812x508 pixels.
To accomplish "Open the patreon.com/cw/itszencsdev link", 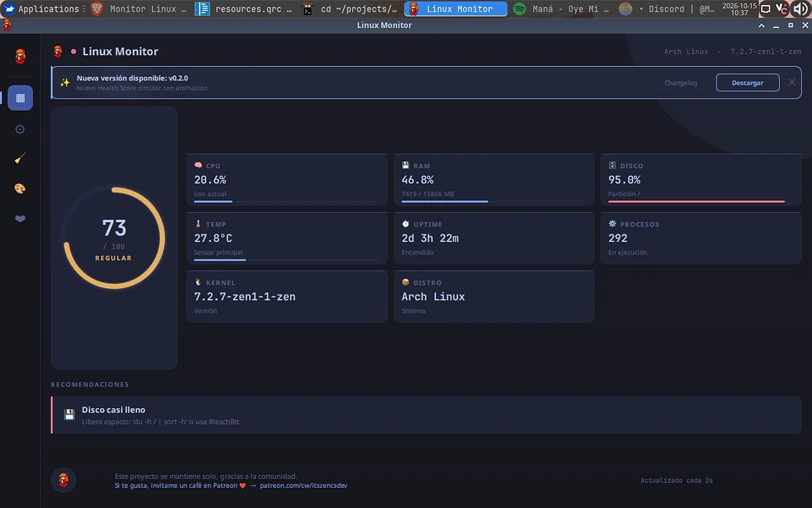I will pyautogui.click(x=304, y=486).
